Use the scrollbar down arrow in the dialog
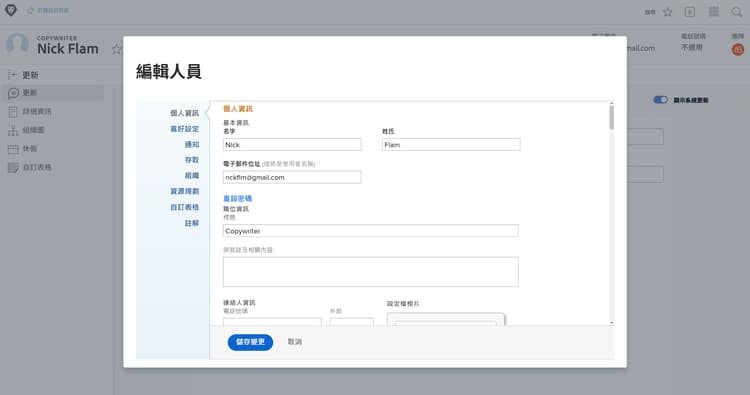The height and width of the screenshot is (395, 750). click(611, 323)
